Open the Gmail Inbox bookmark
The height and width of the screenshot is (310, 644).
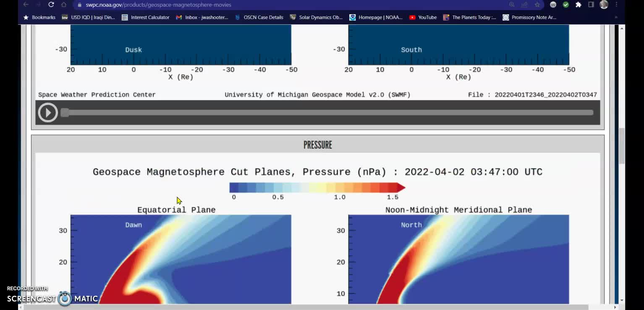click(x=202, y=17)
